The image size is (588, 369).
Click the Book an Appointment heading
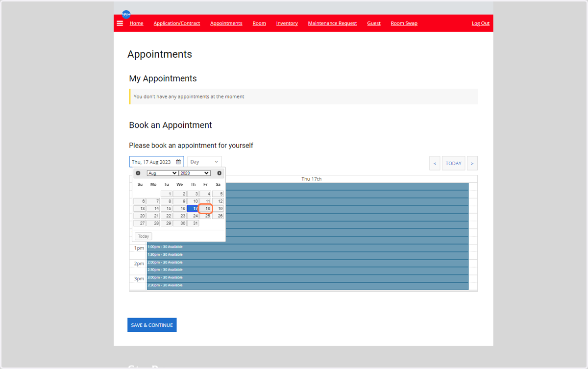click(x=171, y=125)
